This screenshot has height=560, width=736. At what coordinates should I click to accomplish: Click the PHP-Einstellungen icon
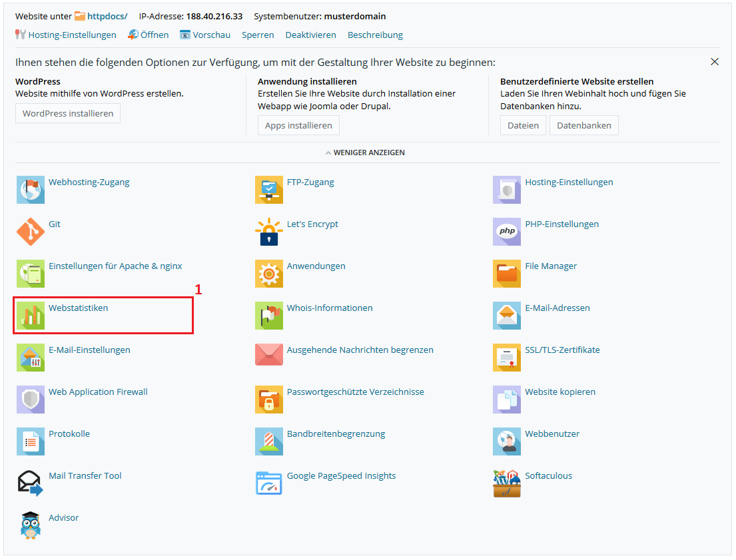[507, 232]
